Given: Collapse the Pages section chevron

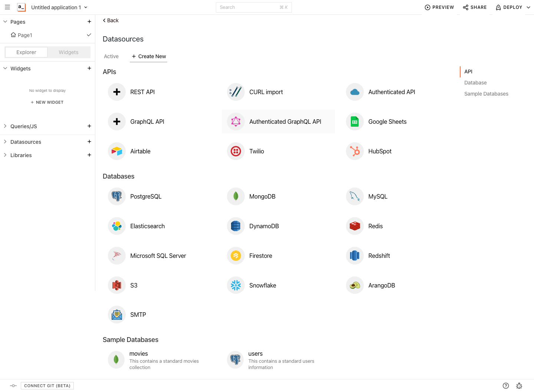Looking at the screenshot, I should (5, 21).
